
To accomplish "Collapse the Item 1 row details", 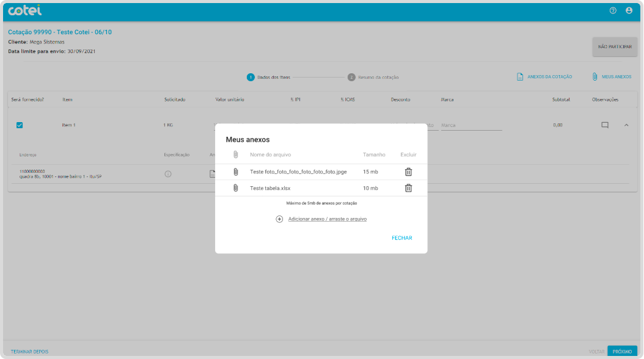I will point(626,125).
